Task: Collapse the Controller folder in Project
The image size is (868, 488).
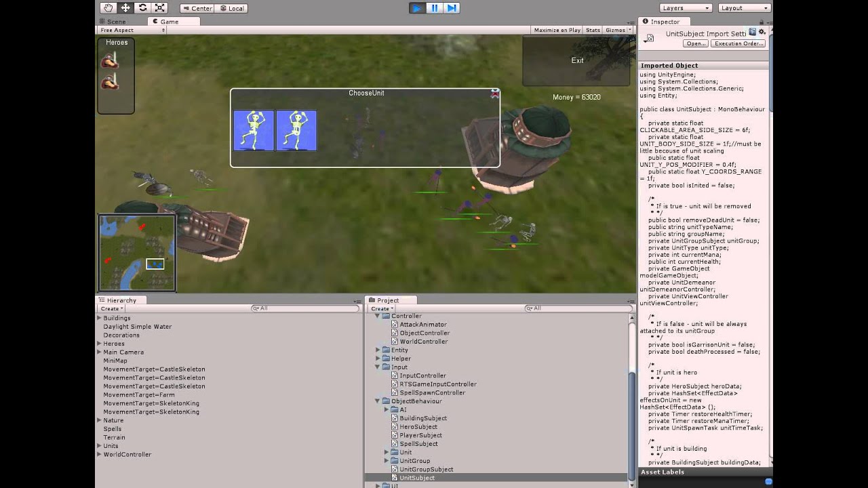Action: pos(378,316)
